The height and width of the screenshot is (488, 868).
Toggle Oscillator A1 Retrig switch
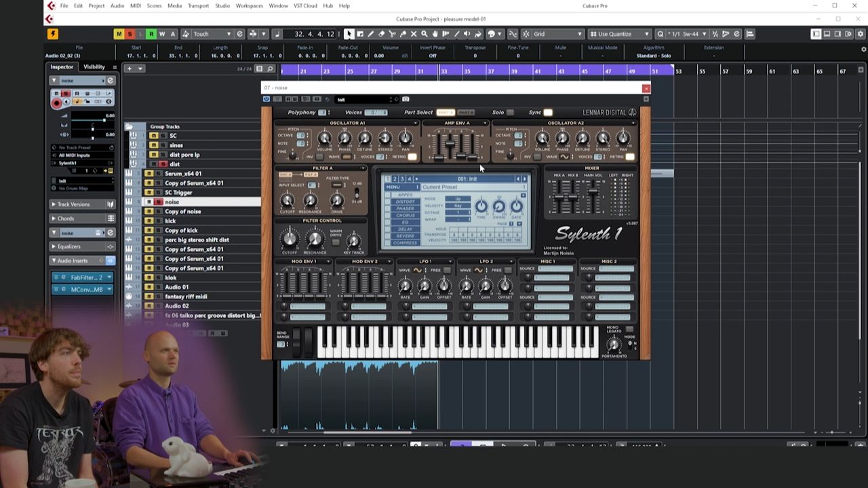point(412,157)
